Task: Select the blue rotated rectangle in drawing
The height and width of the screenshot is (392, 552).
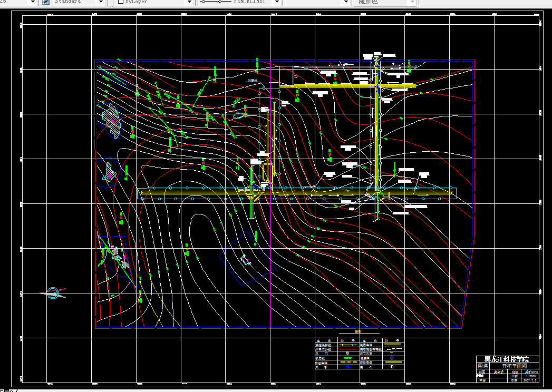Action: 247,258
